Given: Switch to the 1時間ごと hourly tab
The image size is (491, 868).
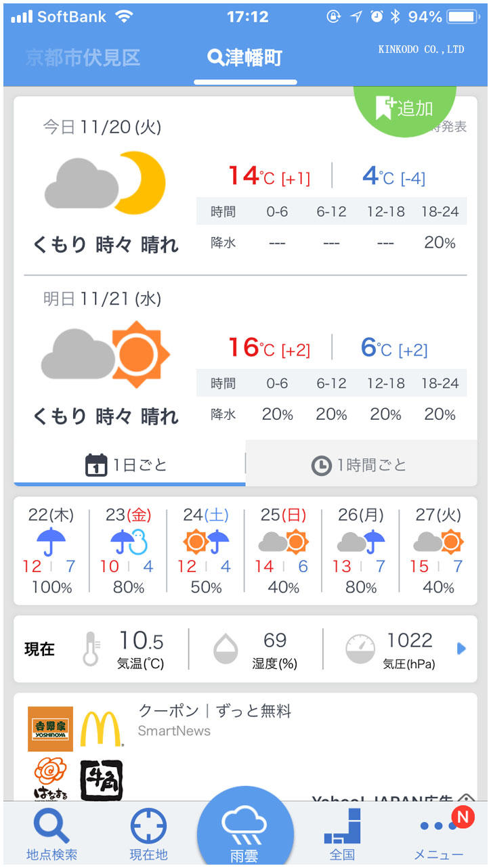Looking at the screenshot, I should click(x=360, y=465).
